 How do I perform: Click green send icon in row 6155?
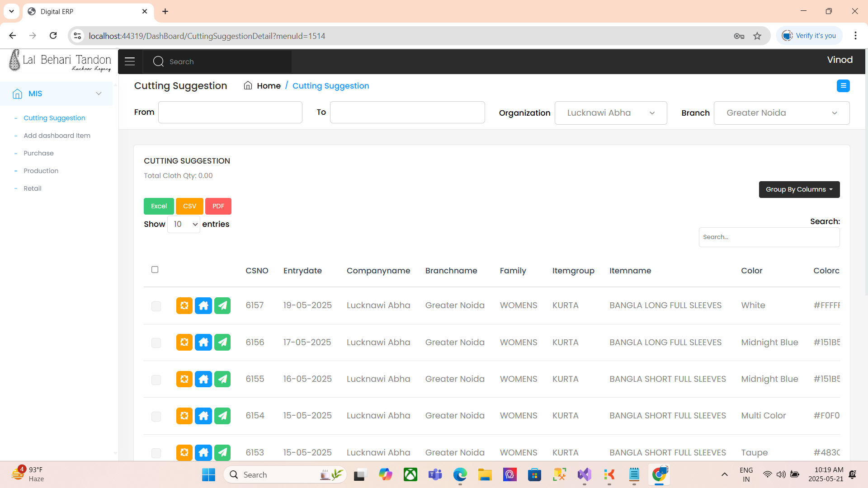coord(222,379)
